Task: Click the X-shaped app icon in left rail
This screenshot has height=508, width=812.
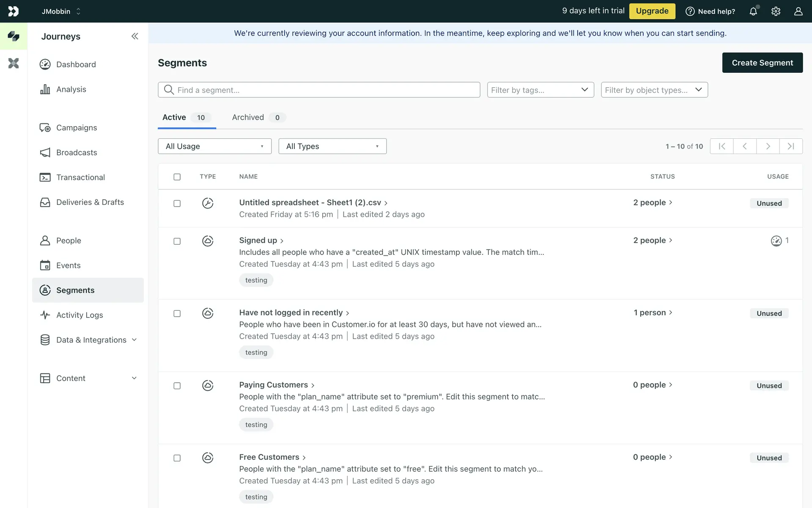Action: (14, 63)
